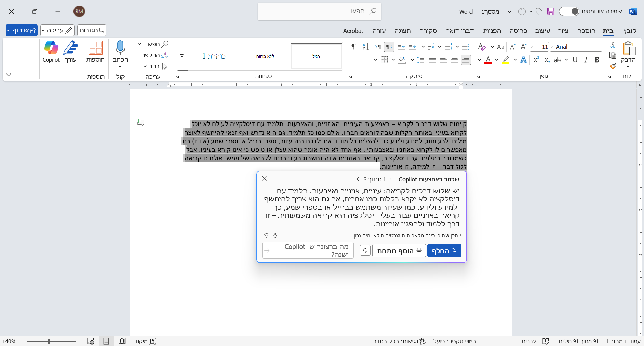The width and height of the screenshot is (644, 346).
Task: Click the Save icon in title bar
Action: 551,12
